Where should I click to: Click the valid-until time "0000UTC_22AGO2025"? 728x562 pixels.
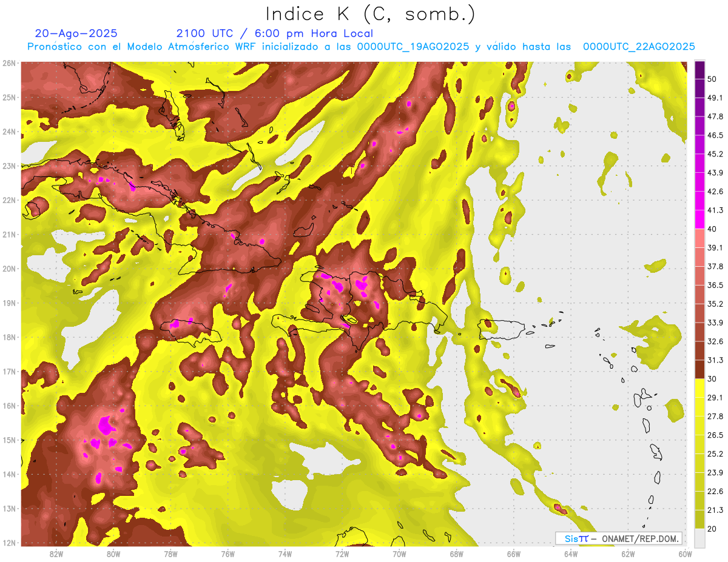(x=639, y=47)
